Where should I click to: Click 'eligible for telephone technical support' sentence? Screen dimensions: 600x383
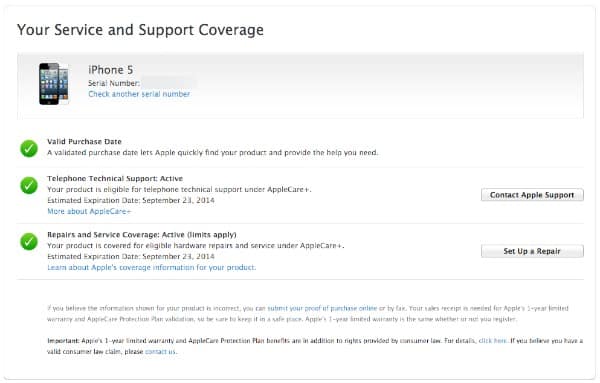point(179,189)
